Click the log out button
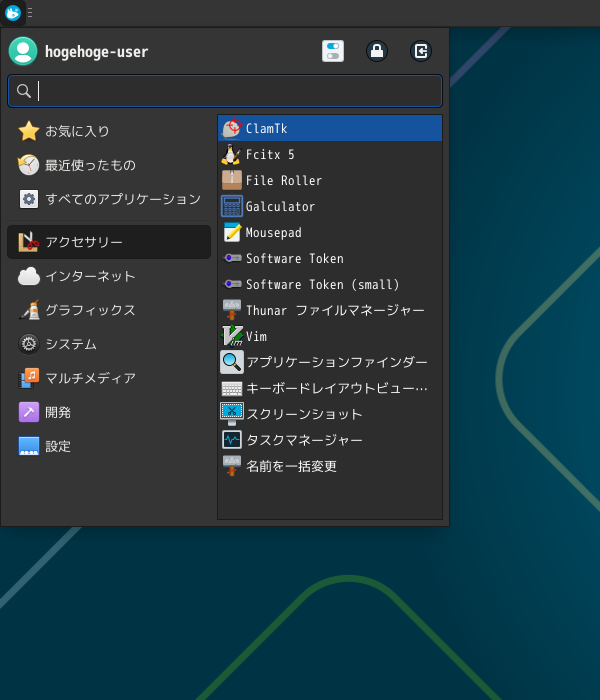The height and width of the screenshot is (700, 600). 421,51
